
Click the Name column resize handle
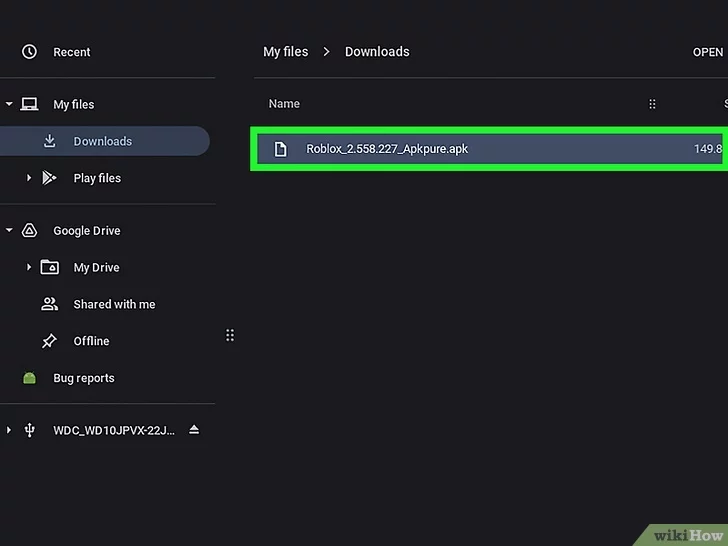(x=652, y=104)
